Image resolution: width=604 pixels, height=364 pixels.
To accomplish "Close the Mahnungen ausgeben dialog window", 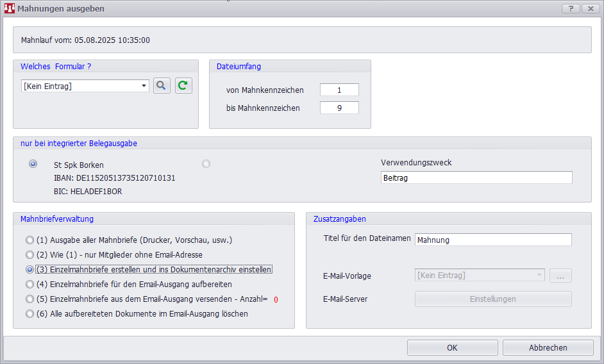I will [590, 8].
